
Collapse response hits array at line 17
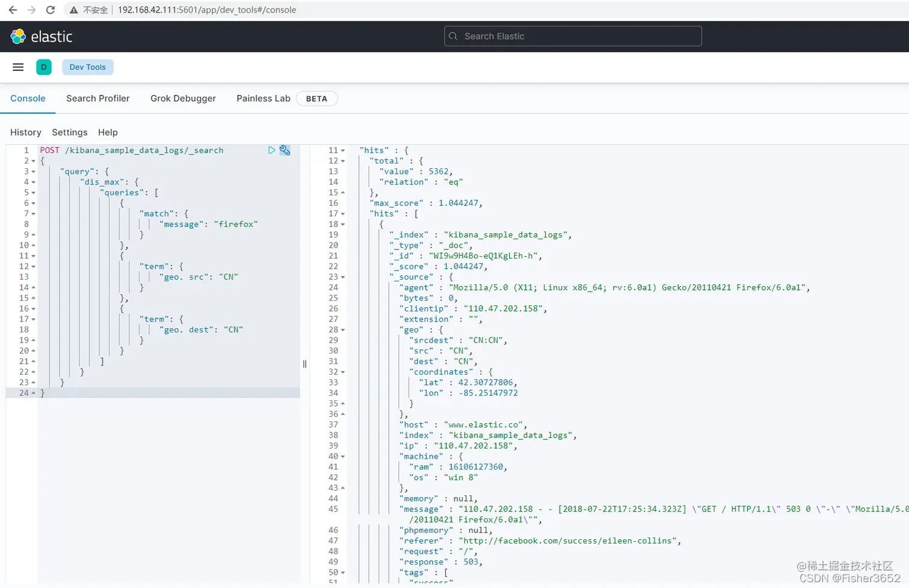point(343,214)
